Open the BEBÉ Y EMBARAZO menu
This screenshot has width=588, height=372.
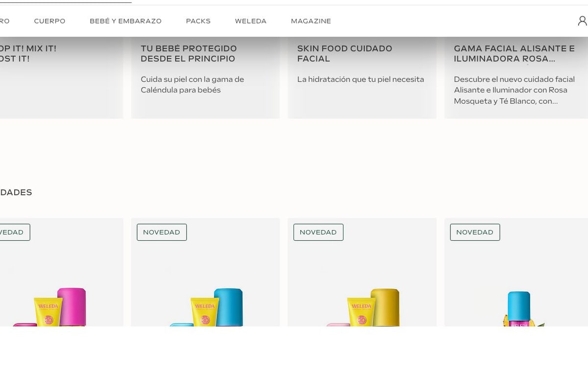(125, 21)
